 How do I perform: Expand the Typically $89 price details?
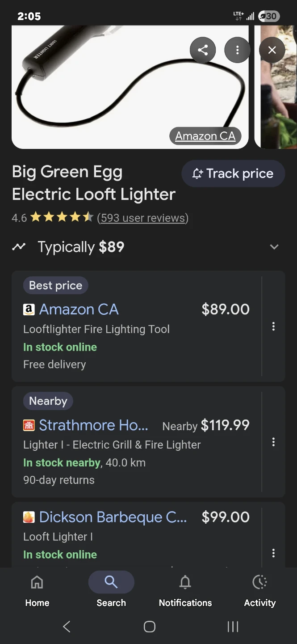pos(274,247)
